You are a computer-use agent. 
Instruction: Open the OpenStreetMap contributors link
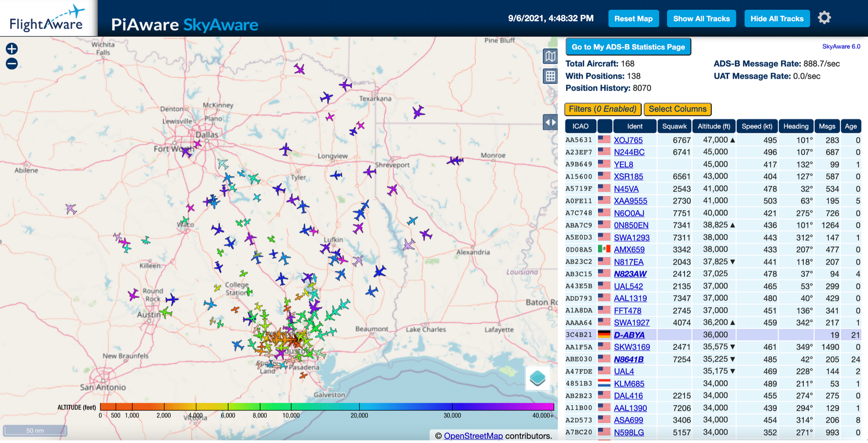click(x=473, y=436)
